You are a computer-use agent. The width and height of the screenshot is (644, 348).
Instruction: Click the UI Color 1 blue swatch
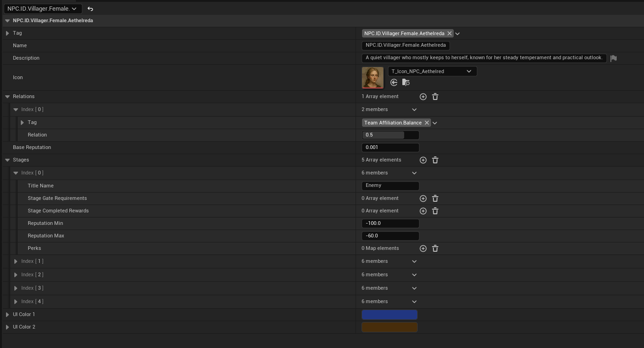coord(389,315)
